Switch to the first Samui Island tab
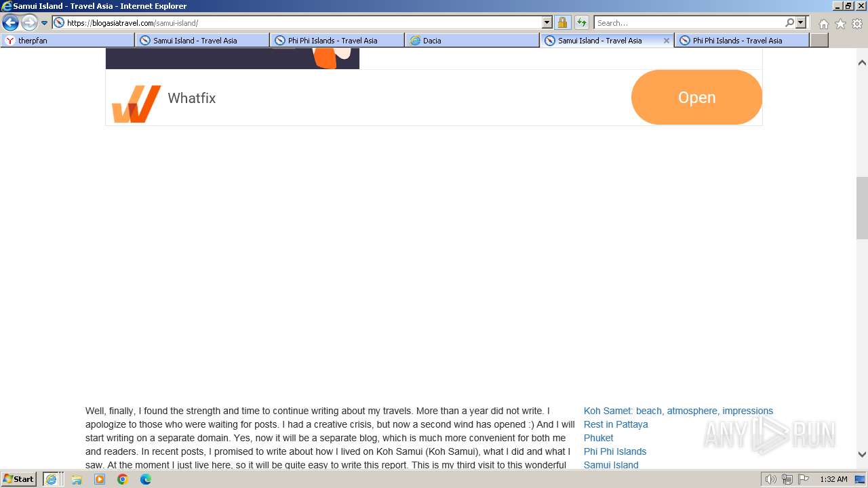 pos(202,41)
